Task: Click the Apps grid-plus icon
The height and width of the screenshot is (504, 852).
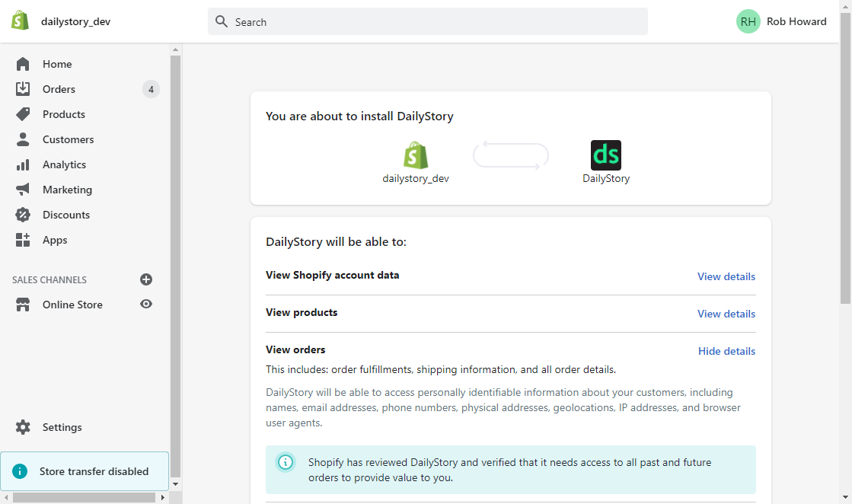Action: click(23, 240)
